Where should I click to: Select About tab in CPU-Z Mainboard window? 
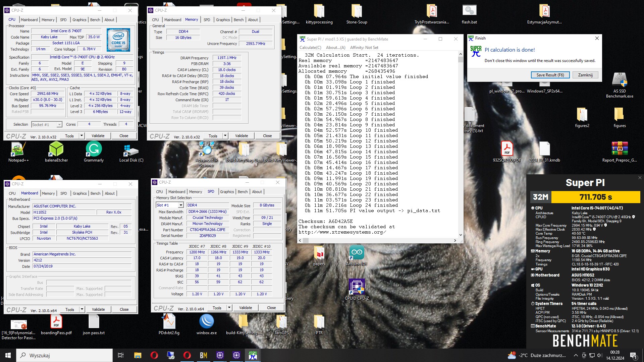pos(110,193)
